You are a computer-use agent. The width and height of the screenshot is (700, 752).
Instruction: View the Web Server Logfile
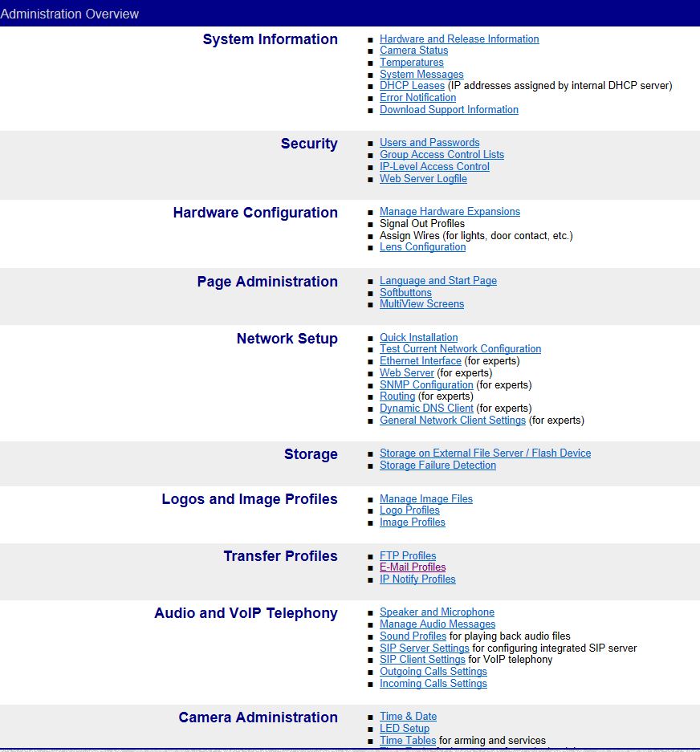[x=423, y=179]
